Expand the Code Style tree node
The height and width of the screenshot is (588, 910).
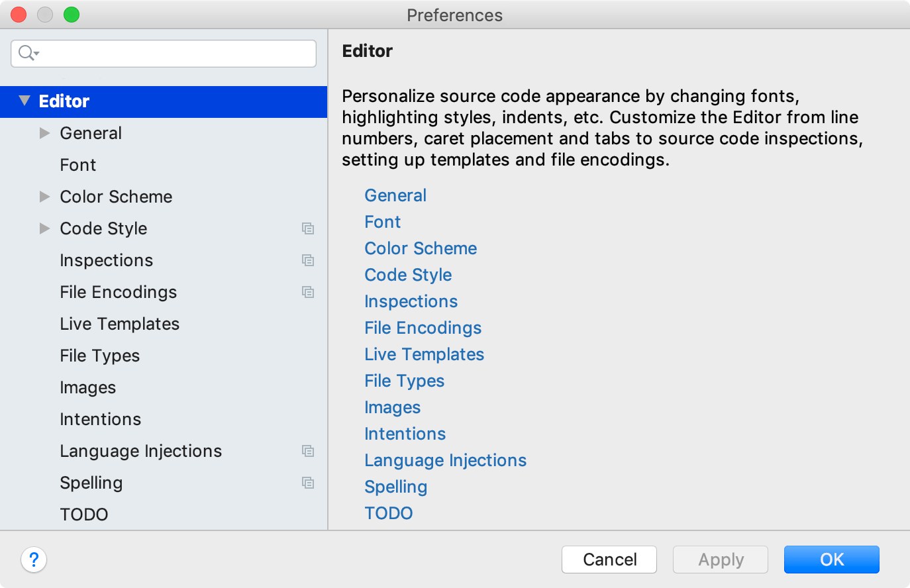(44, 228)
